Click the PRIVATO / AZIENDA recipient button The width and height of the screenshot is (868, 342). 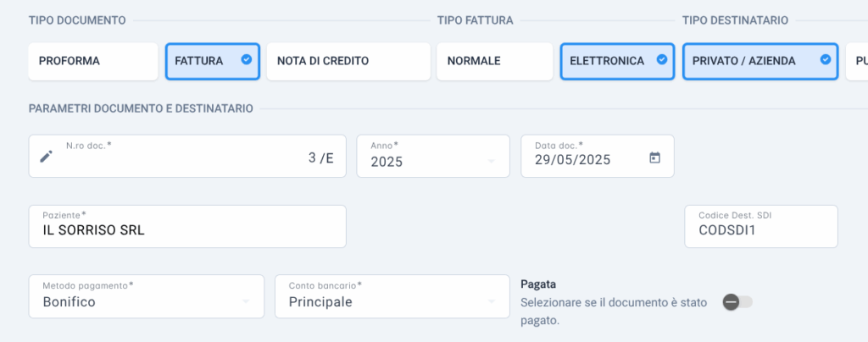[760, 61]
